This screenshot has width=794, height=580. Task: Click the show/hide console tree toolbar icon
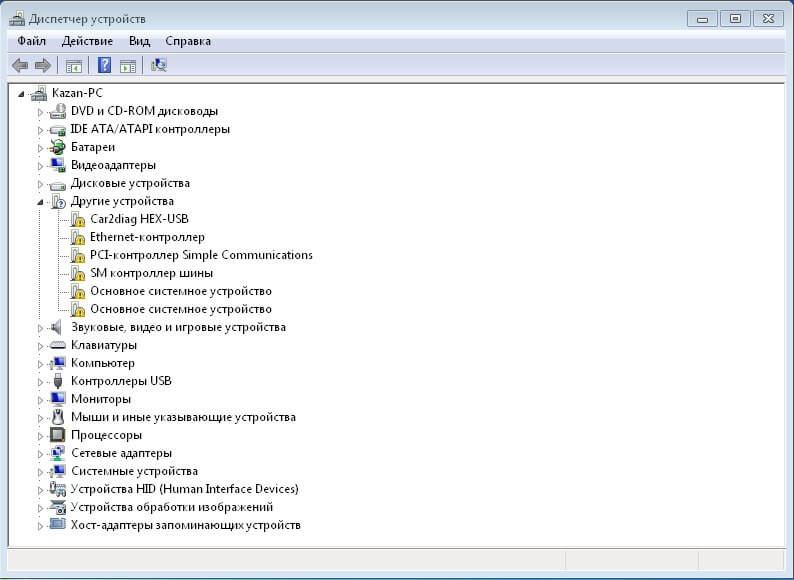[73, 66]
